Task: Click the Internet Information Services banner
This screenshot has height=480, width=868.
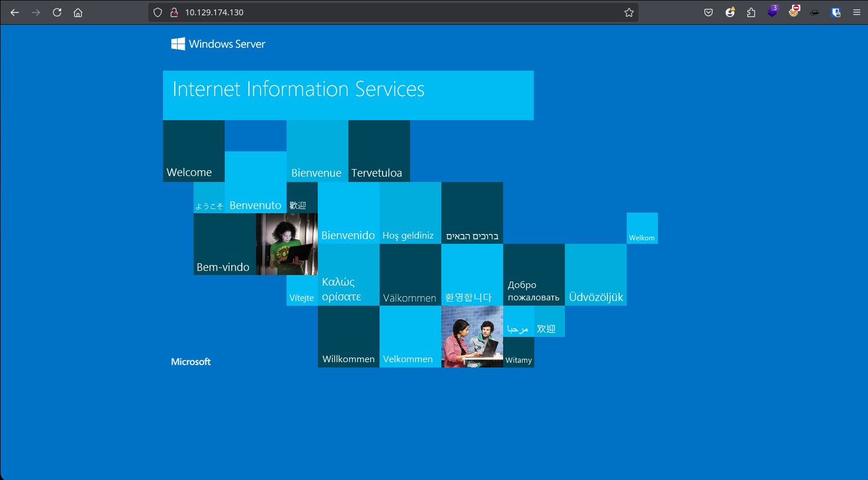Action: [x=348, y=95]
